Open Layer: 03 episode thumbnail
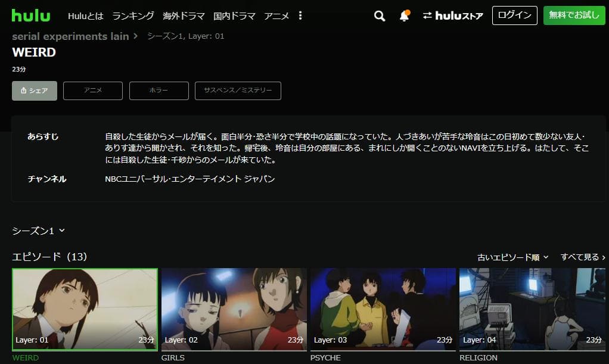This screenshot has height=364, width=609. pyautogui.click(x=383, y=309)
